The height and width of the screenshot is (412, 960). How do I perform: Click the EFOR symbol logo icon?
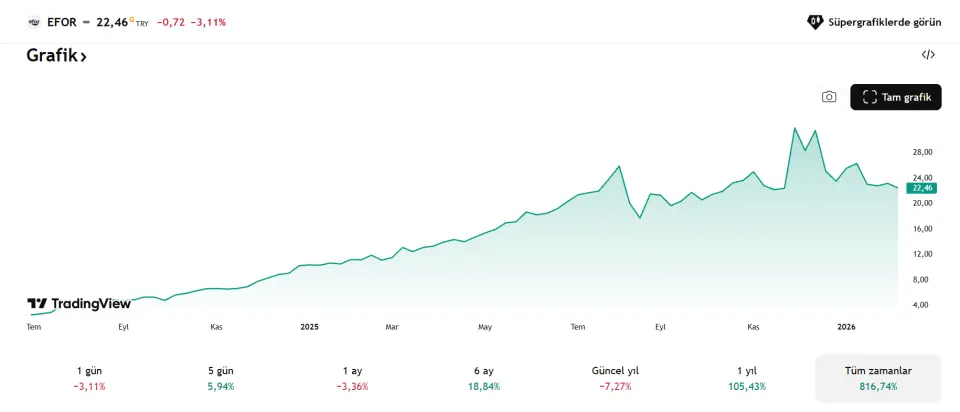[x=33, y=21]
